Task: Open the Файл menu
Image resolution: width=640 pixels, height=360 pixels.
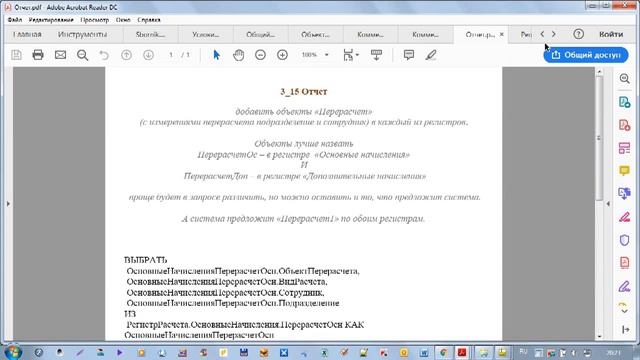Action: pyautogui.click(x=15, y=20)
